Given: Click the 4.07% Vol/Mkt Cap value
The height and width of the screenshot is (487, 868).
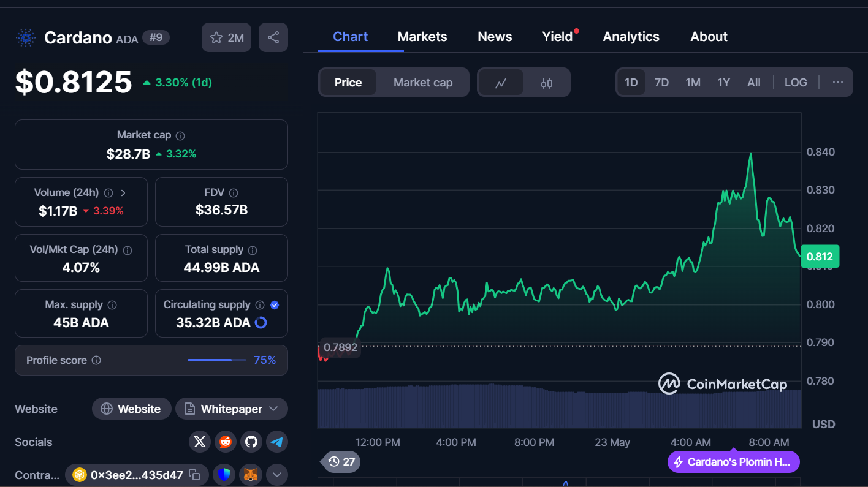Looking at the screenshot, I should 81,268.
